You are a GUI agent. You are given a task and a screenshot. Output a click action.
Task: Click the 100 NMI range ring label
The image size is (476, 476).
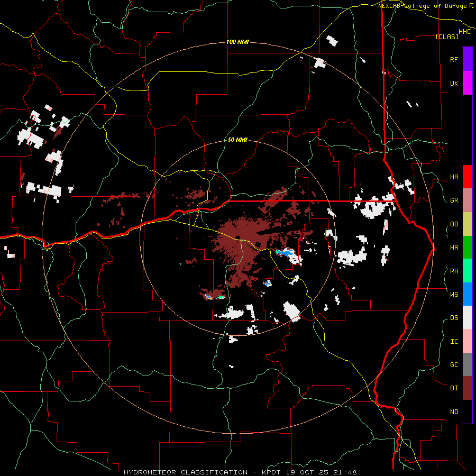coord(237,42)
